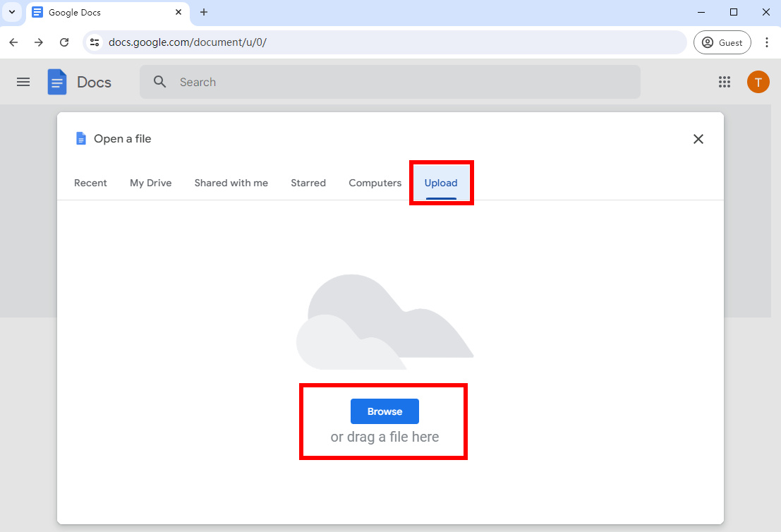
Task: Minimize the Chrome window
Action: click(701, 12)
